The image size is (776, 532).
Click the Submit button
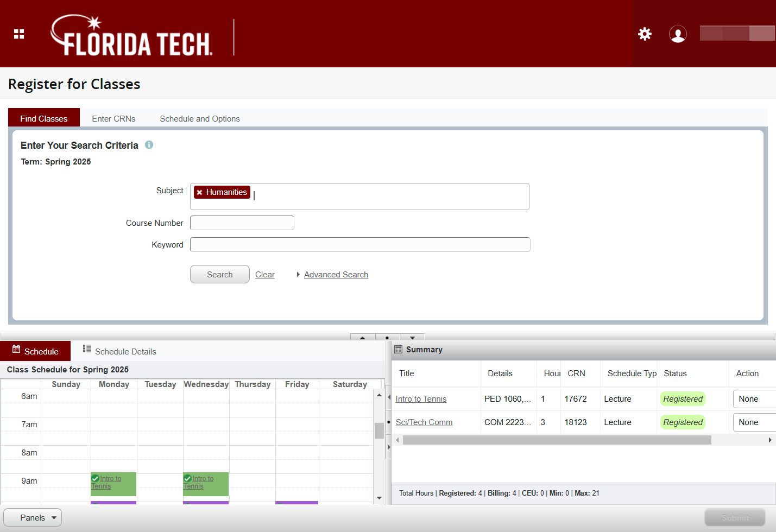click(x=735, y=518)
